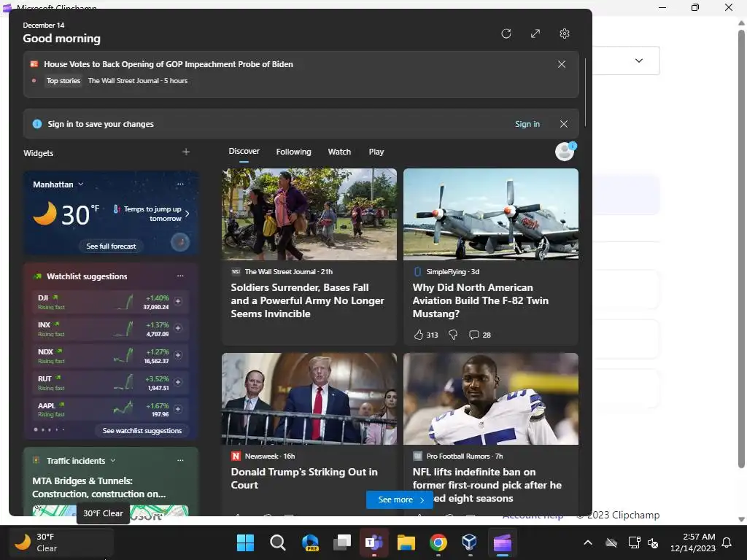
Task: Open Google Chrome from the taskbar
Action: 438,542
